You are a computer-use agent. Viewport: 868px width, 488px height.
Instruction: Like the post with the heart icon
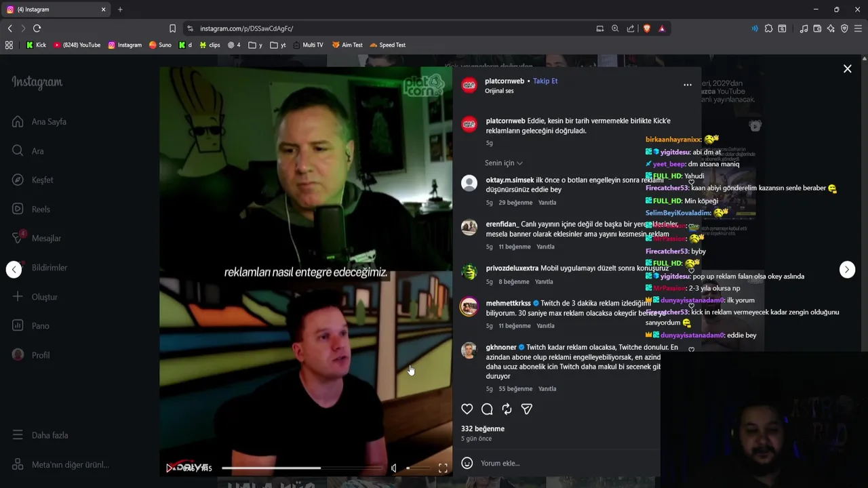(x=467, y=409)
